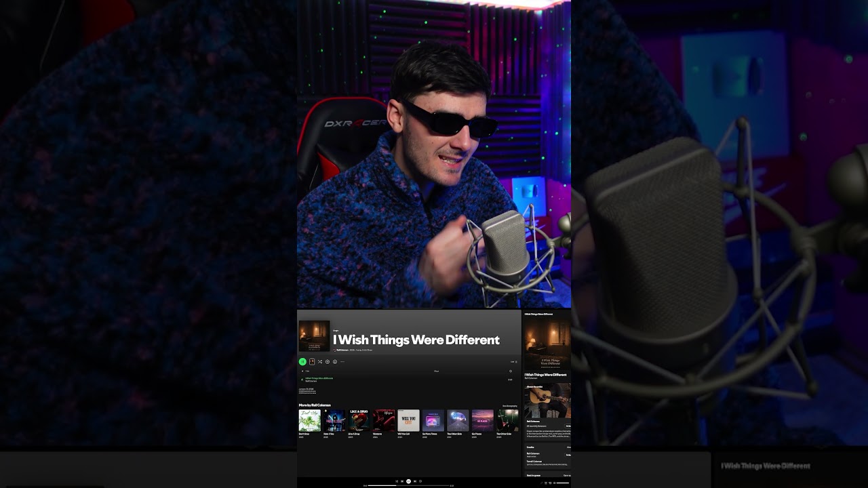This screenshot has height=488, width=868.
Task: Open the Go Places album cover
Action: (483, 420)
